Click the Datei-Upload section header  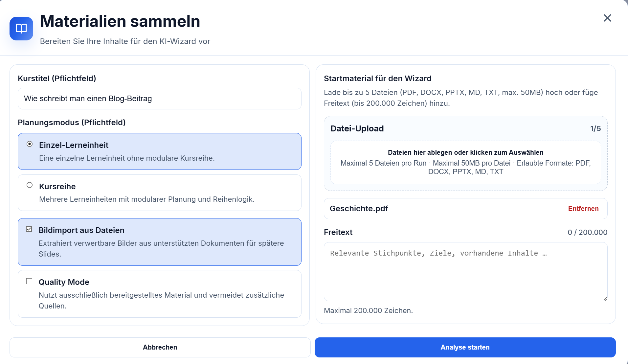(357, 128)
